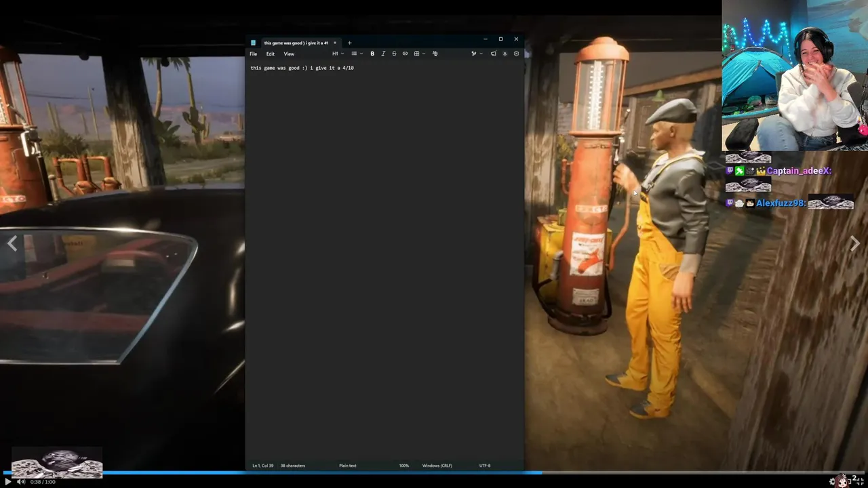Click '38 characters' in the status bar

293,466
